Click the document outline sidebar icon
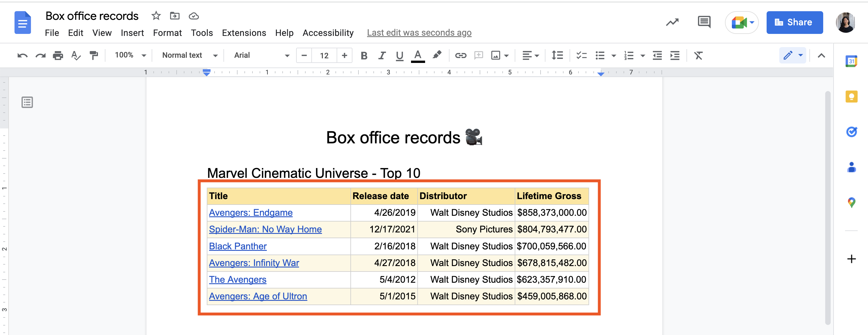The width and height of the screenshot is (868, 335). point(27,102)
